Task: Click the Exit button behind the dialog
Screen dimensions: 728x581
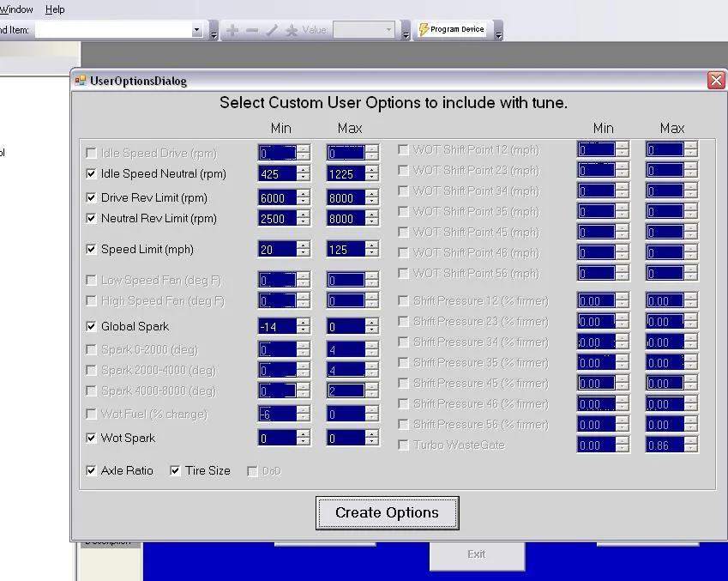Action: pyautogui.click(x=477, y=555)
